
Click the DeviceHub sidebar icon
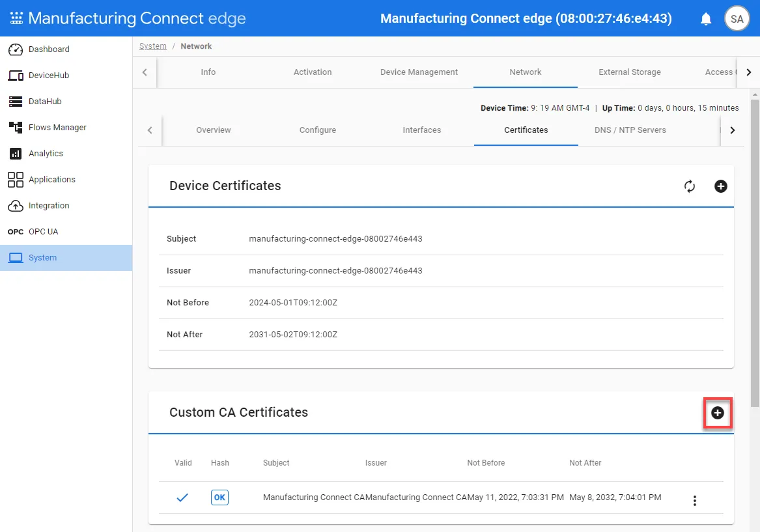(x=16, y=76)
